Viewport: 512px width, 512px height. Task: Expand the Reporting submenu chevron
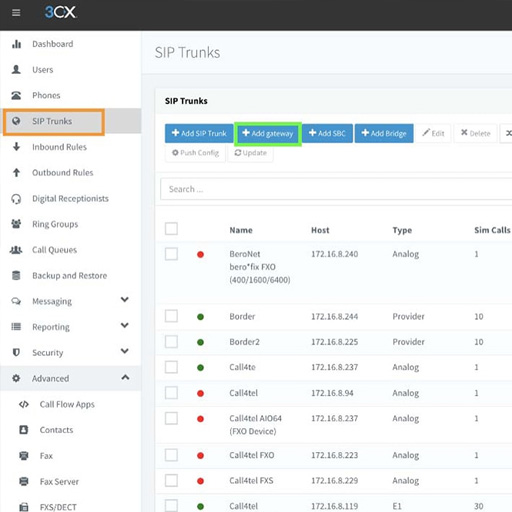125,325
